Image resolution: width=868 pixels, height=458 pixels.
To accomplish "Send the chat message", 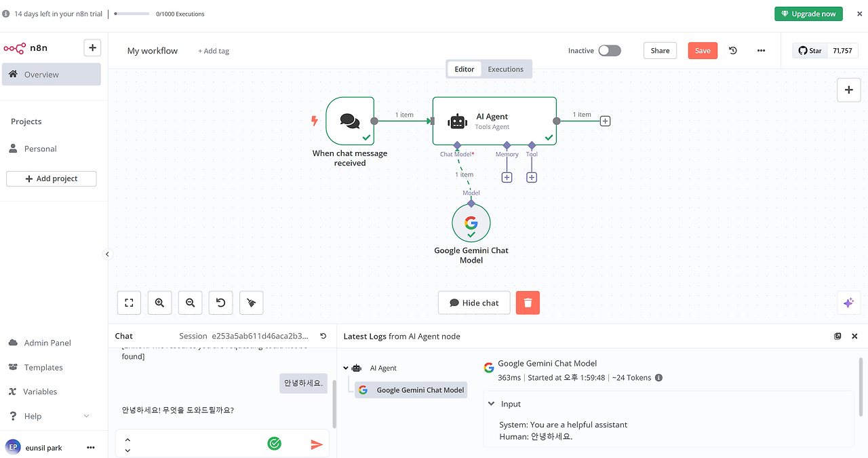I will click(317, 444).
